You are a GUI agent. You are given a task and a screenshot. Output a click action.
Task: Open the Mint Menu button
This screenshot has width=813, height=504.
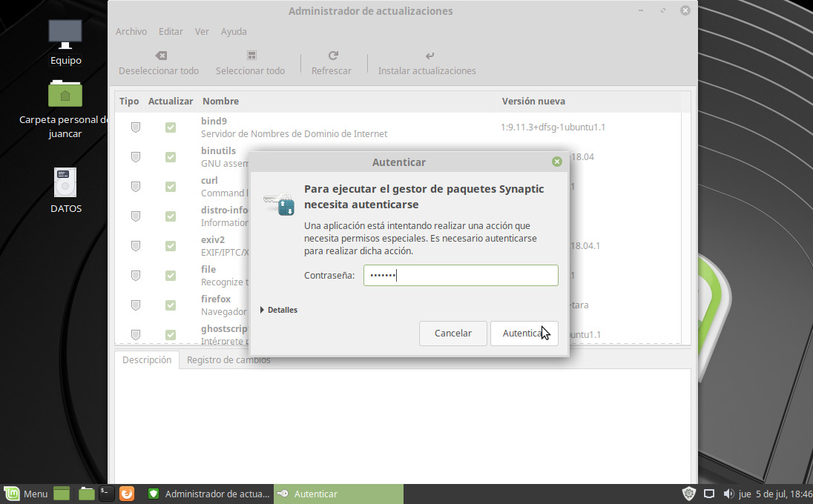click(x=26, y=494)
